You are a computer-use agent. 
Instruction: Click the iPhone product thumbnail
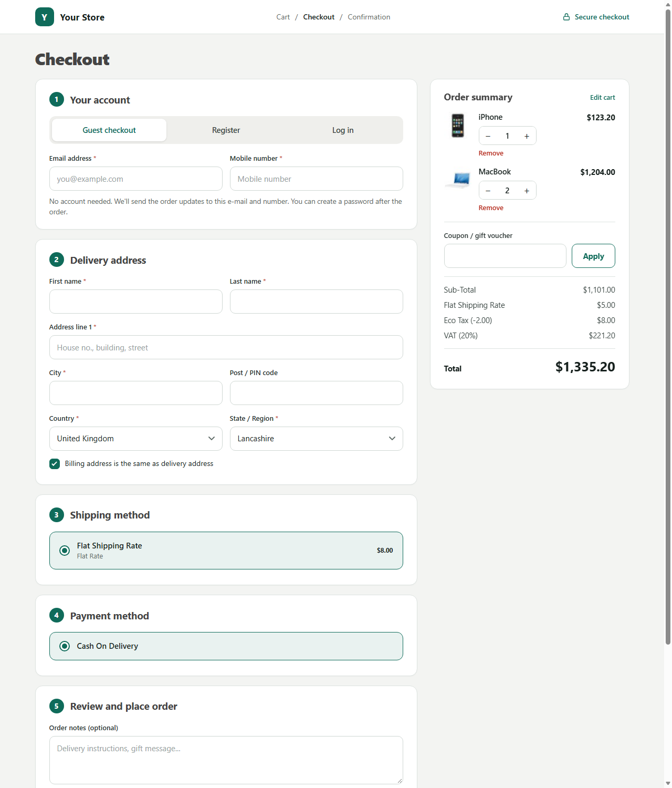coord(458,126)
